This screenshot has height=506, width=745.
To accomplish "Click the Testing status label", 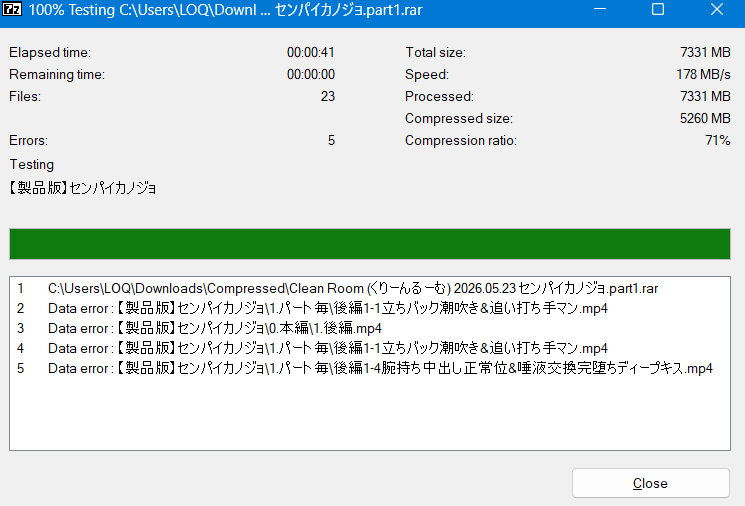I will pos(32,164).
